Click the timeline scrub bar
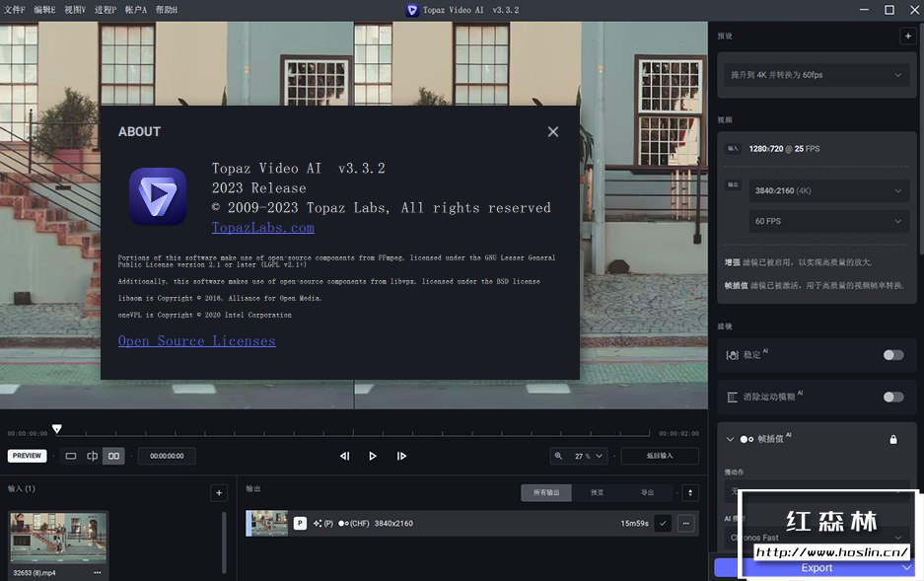Image resolution: width=924 pixels, height=581 pixels. tap(354, 434)
